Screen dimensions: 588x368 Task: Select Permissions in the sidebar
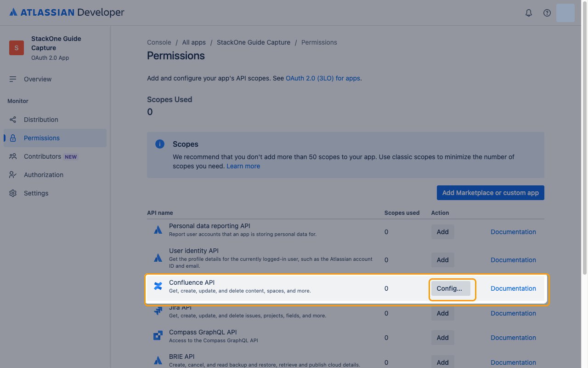point(55,138)
